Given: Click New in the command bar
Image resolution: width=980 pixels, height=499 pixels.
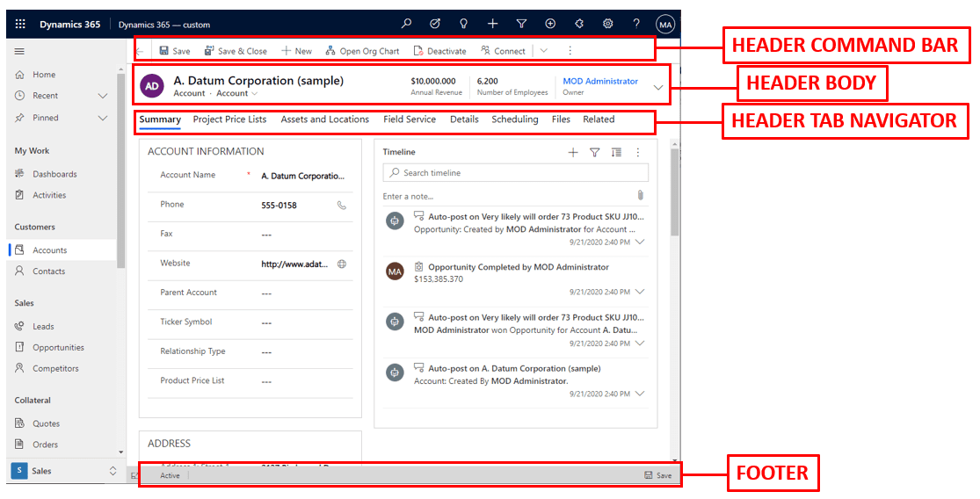Looking at the screenshot, I should [296, 51].
